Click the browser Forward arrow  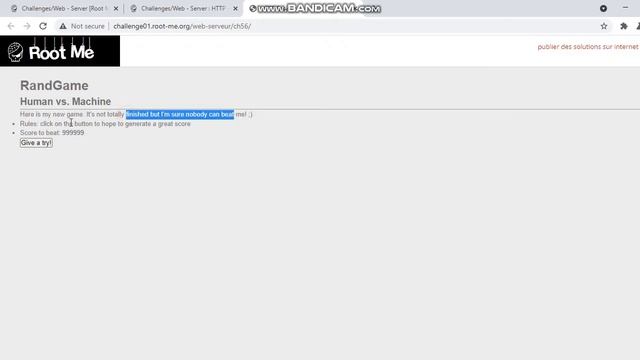[x=27, y=26]
